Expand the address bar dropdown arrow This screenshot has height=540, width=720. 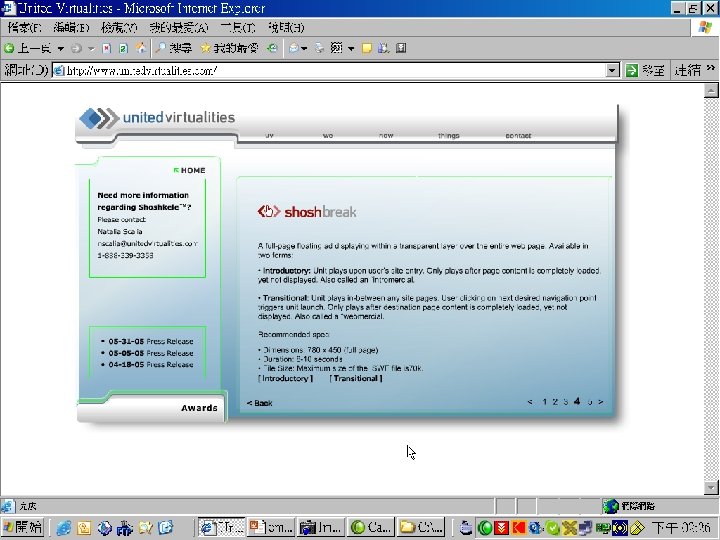[x=612, y=70]
